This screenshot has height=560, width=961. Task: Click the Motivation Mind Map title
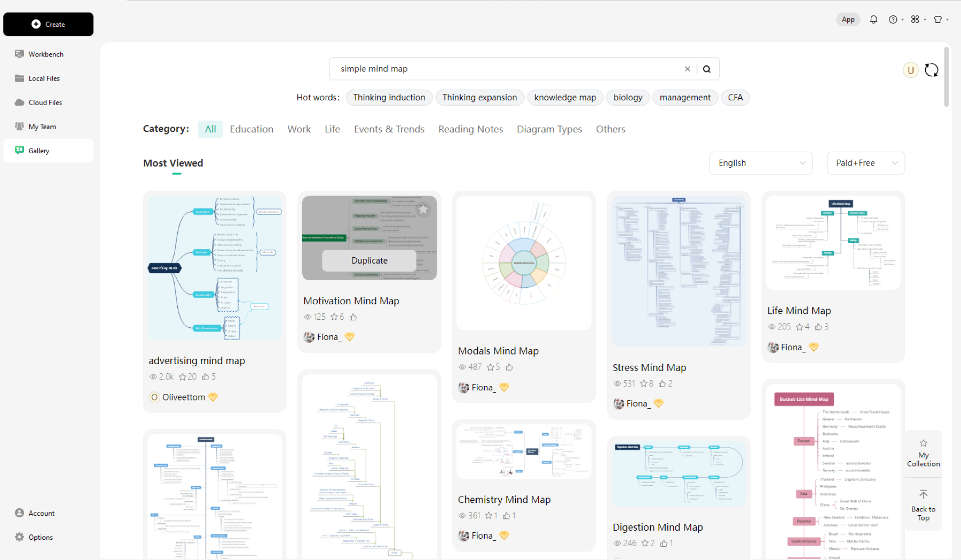pos(351,301)
